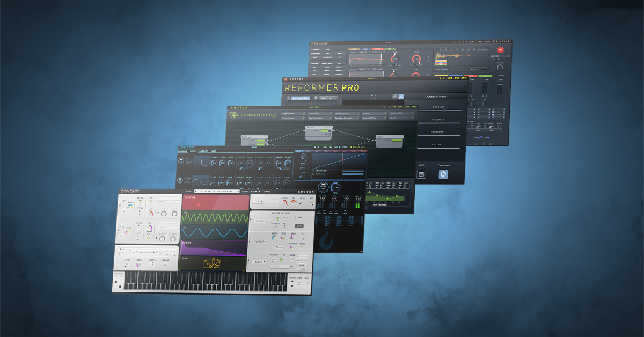Click the top oscillator circle icon in Igniter
The image size is (644, 337).
(180, 160)
